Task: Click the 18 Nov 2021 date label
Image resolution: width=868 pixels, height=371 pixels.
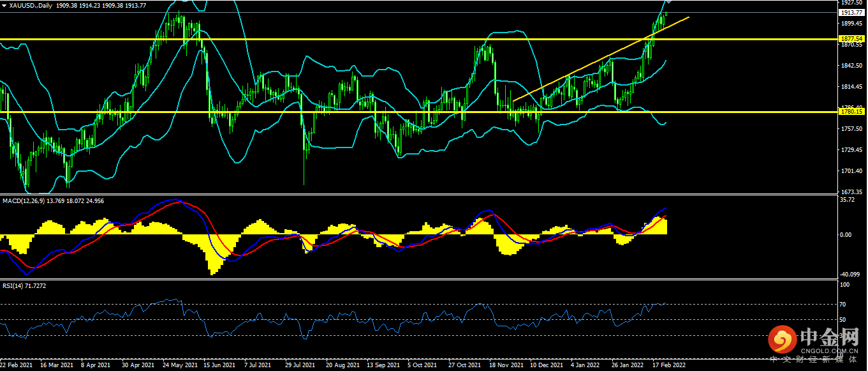Action: pyautogui.click(x=505, y=365)
